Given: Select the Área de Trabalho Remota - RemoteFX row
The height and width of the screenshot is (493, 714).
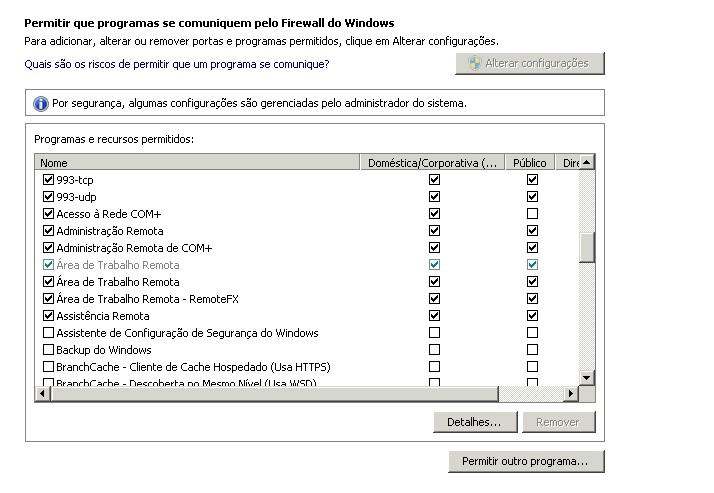Looking at the screenshot, I should click(148, 299).
